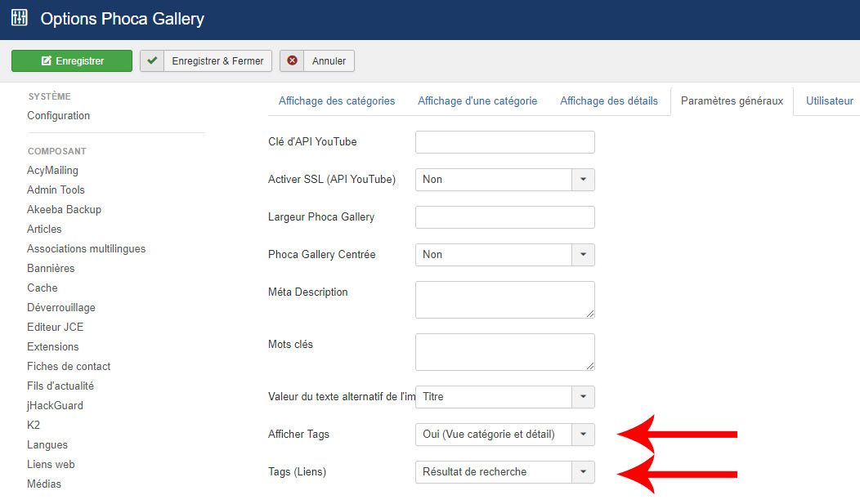This screenshot has height=504, width=860.
Task: Open Fils d'actualité options
Action: pos(60,386)
